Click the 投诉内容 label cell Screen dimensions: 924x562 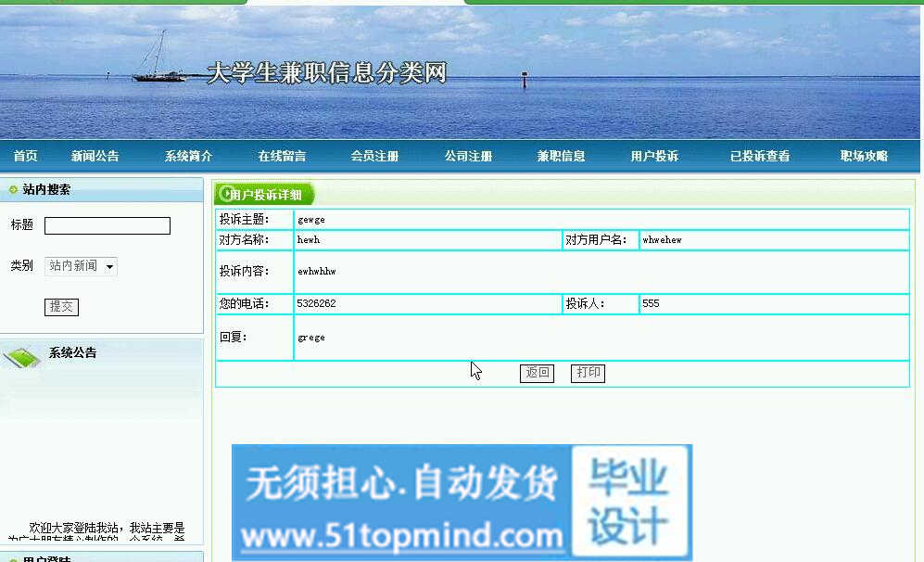[x=255, y=272]
